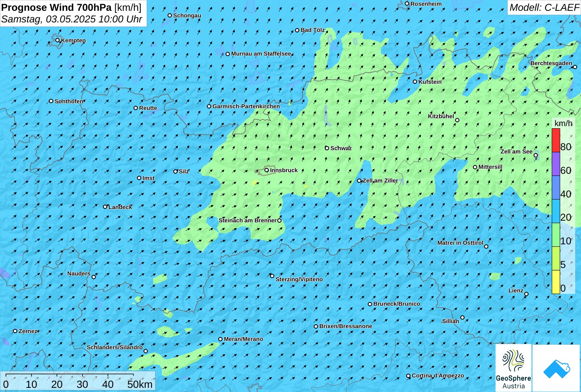Screen dimensions: 581x392
Task: Click the Bad Tölz location dot
Action: coord(297,30)
